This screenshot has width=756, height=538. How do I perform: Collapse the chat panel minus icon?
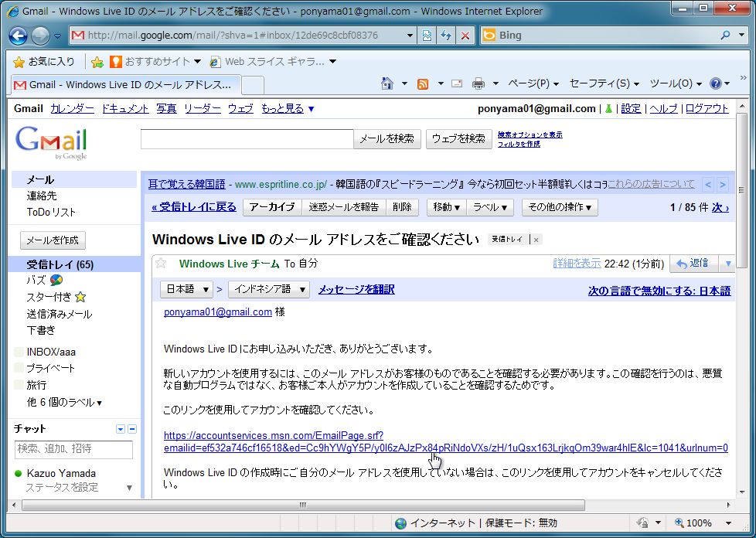point(132,429)
